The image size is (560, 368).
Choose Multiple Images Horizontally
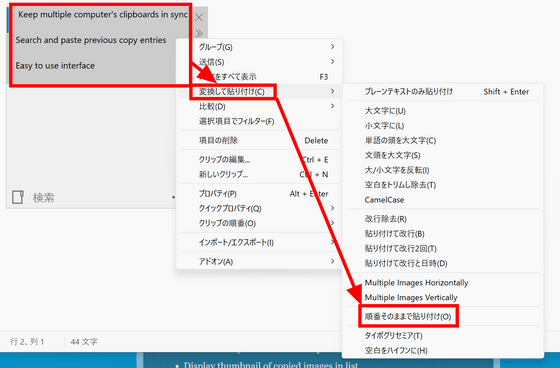(x=443, y=283)
